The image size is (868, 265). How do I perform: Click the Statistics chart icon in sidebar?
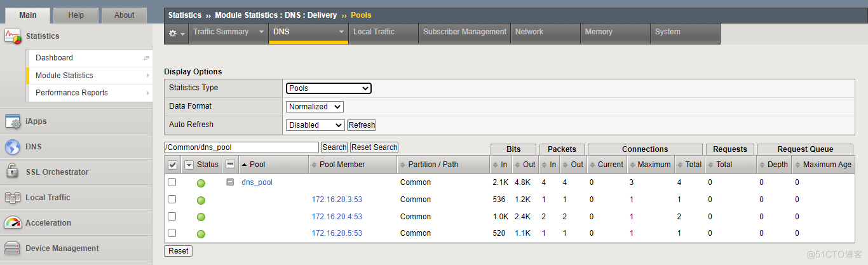click(x=13, y=36)
